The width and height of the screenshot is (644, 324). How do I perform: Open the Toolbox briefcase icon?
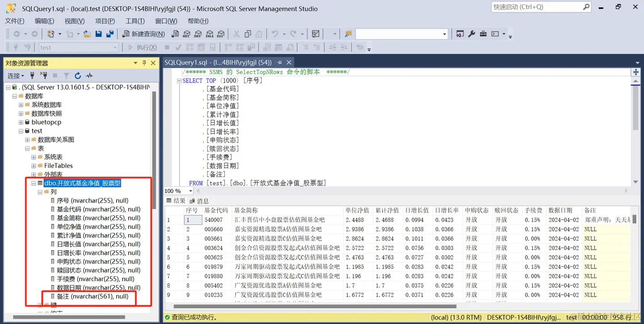(483, 34)
